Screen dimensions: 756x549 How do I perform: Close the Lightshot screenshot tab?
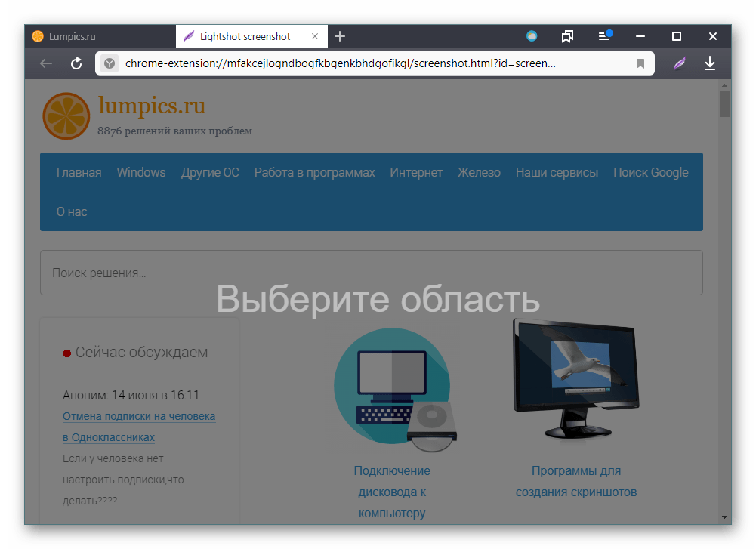(x=315, y=36)
